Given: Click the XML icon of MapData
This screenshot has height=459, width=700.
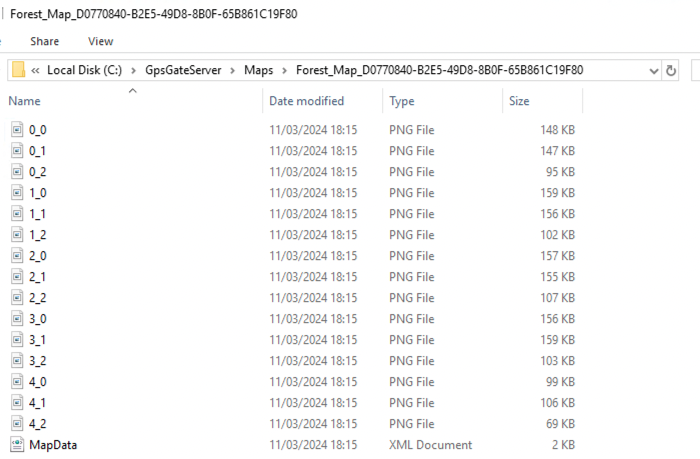Looking at the screenshot, I should coord(17,445).
